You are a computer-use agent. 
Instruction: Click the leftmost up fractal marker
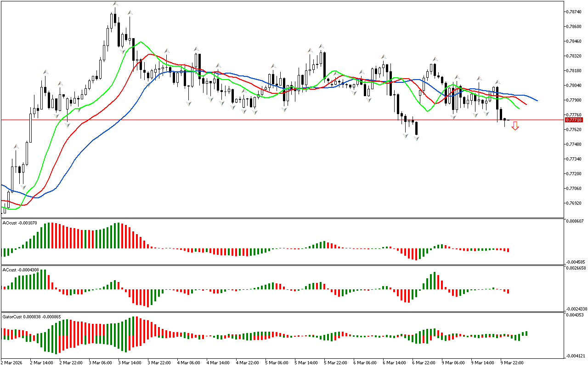pos(16,146)
